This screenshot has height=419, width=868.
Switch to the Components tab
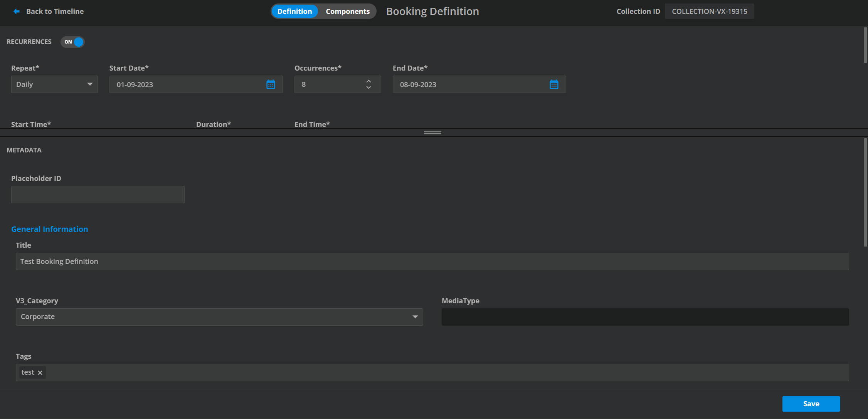(x=347, y=12)
